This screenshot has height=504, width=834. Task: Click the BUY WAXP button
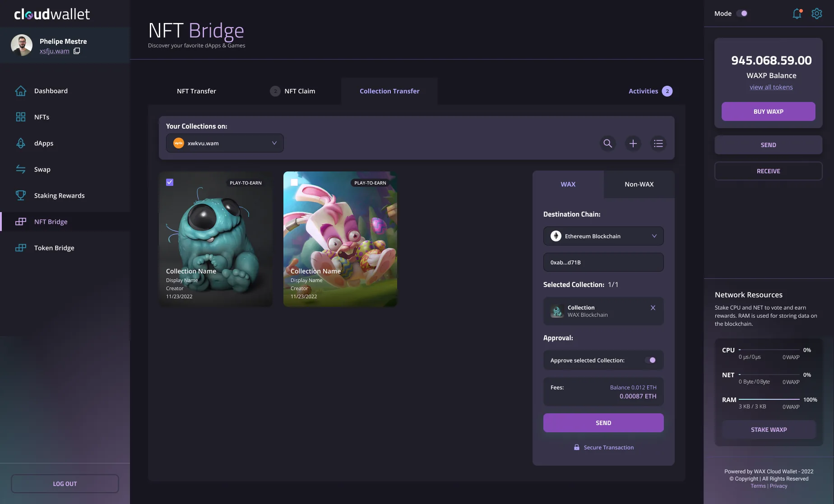click(769, 111)
